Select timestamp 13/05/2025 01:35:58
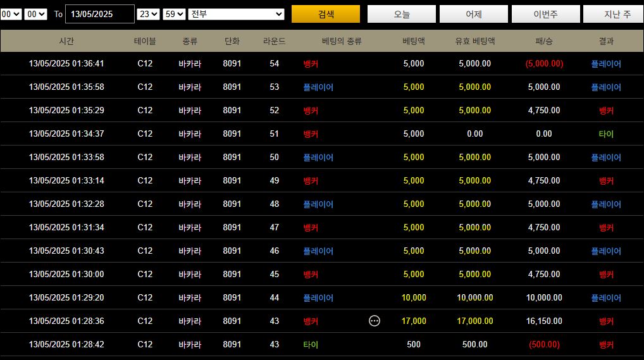The height and width of the screenshot is (360, 644). [66, 87]
